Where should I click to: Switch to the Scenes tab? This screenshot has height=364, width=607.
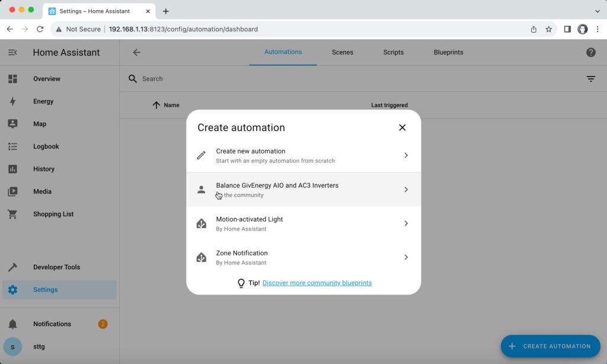point(342,52)
